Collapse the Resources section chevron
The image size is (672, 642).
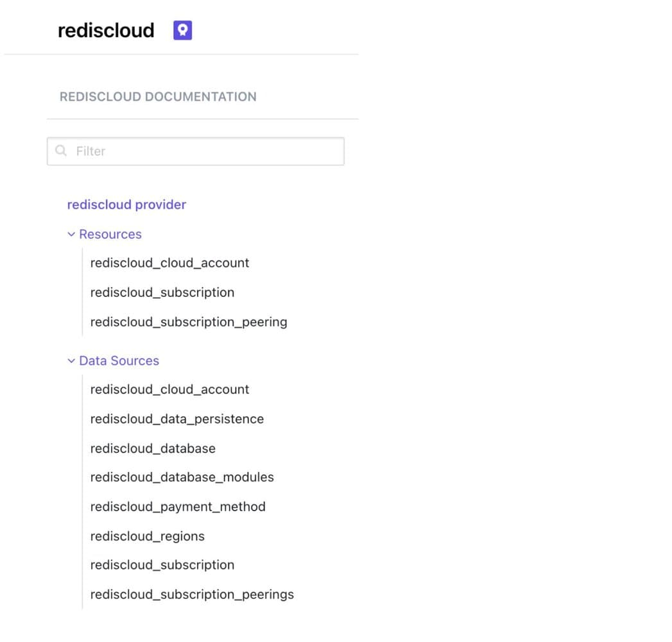pyautogui.click(x=71, y=234)
